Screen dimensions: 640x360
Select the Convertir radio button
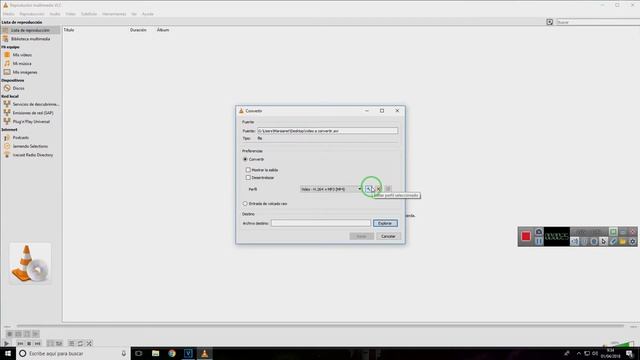click(x=245, y=159)
